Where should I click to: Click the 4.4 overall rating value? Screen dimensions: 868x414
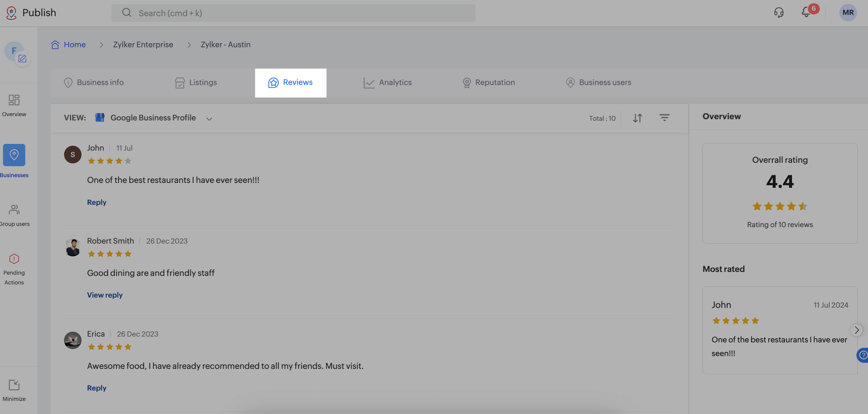tap(780, 181)
